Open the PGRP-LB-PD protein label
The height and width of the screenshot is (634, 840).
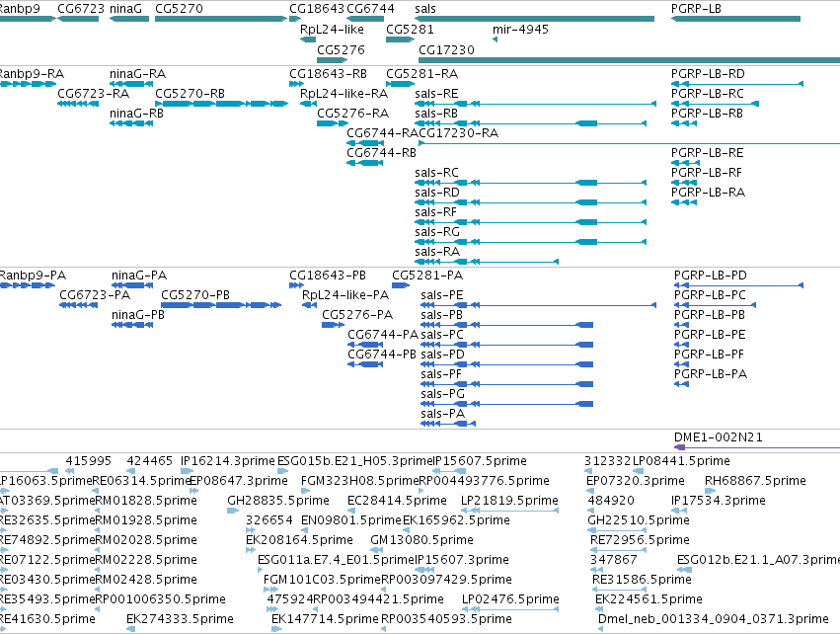click(x=711, y=276)
